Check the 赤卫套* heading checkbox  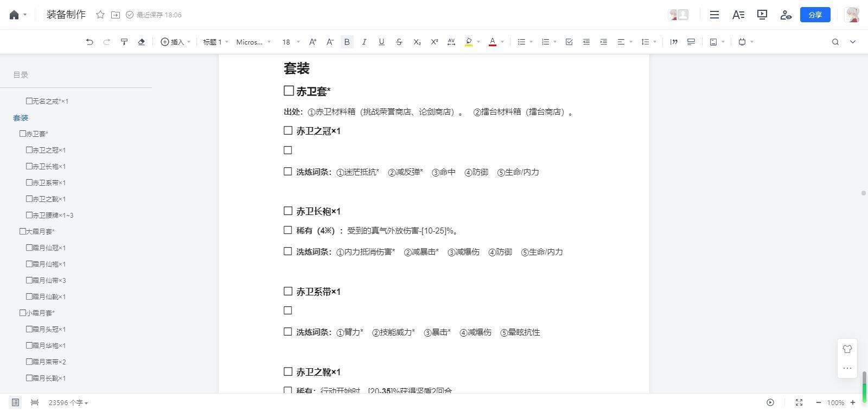[x=289, y=91]
